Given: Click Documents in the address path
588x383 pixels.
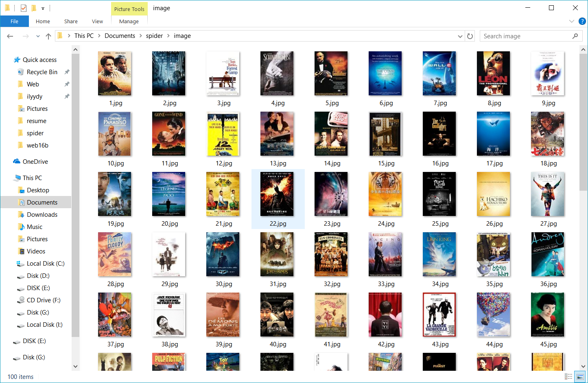Looking at the screenshot, I should point(120,36).
